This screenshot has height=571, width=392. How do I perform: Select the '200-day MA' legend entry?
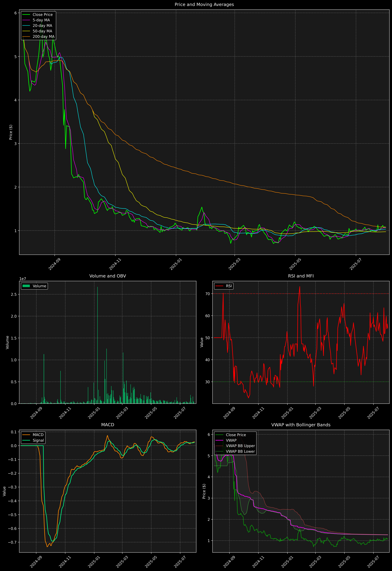click(x=39, y=37)
